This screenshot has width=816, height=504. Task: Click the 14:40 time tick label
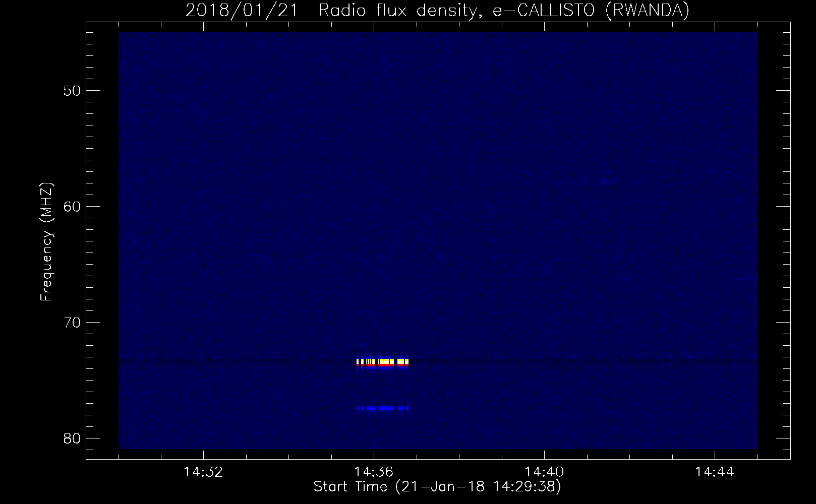(x=544, y=472)
